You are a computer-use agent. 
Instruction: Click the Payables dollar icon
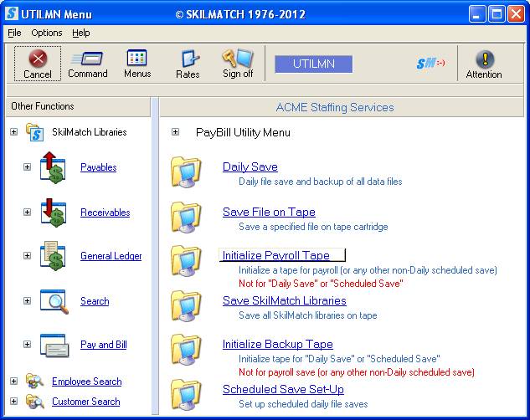click(x=53, y=167)
